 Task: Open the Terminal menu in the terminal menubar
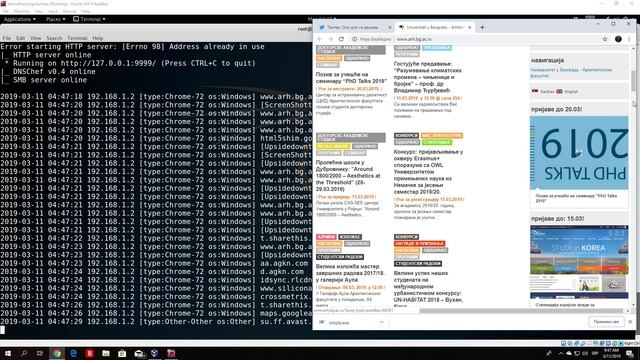(77, 38)
